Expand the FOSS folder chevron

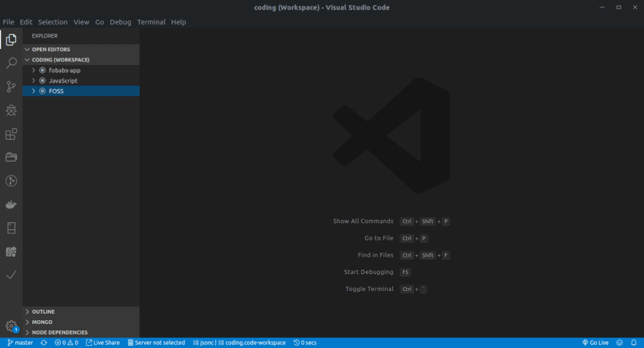tap(34, 91)
